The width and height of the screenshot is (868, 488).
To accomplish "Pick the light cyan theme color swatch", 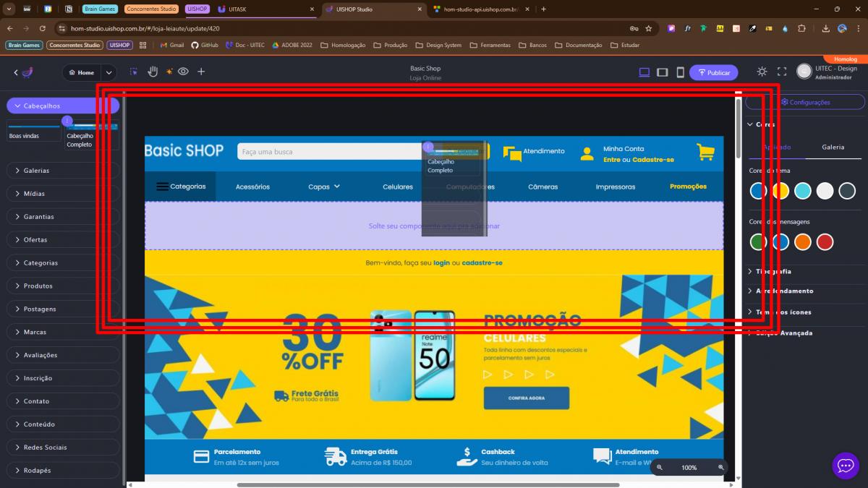I will pos(802,191).
